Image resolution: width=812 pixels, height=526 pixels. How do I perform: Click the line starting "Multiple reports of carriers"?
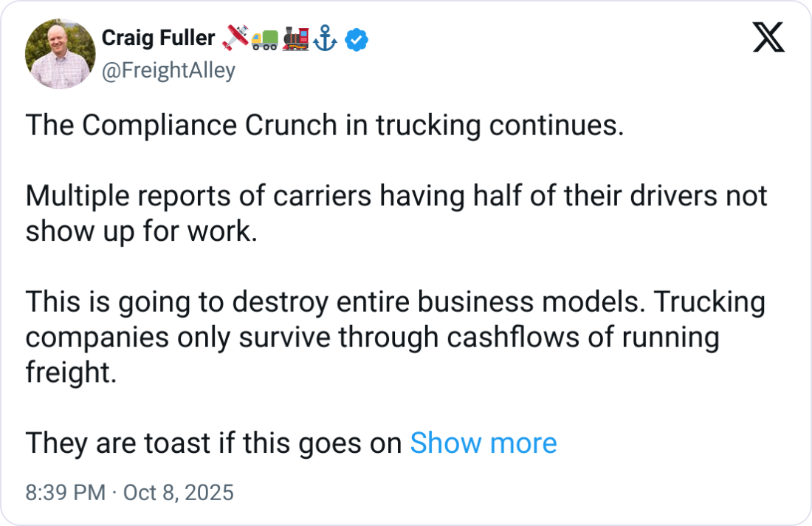[396, 197]
